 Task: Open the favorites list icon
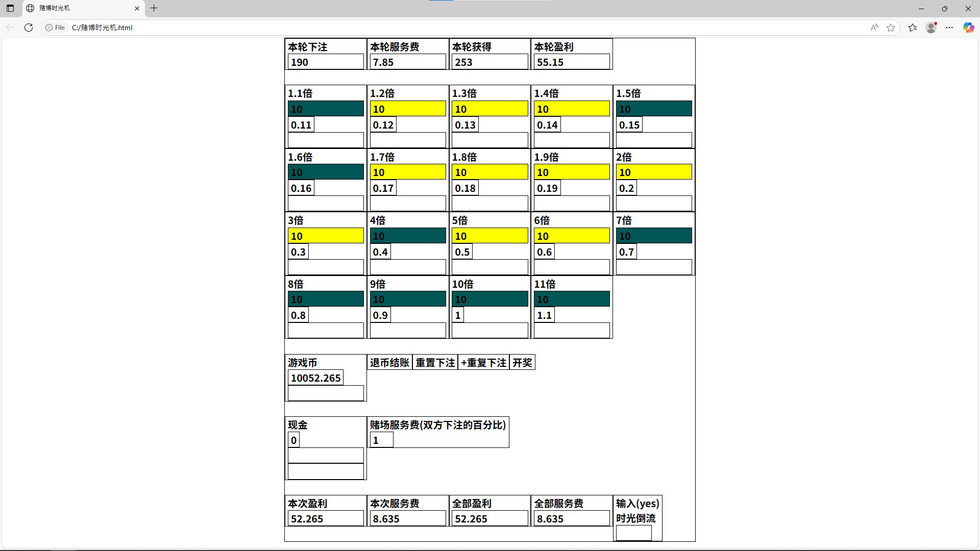(x=913, y=28)
